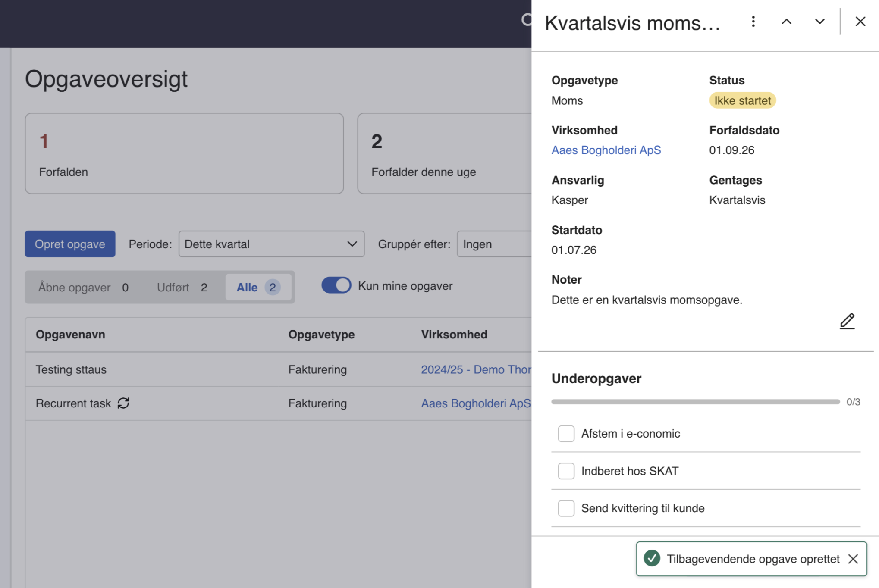Click the recurring icon beside Recurrent task

click(x=123, y=403)
